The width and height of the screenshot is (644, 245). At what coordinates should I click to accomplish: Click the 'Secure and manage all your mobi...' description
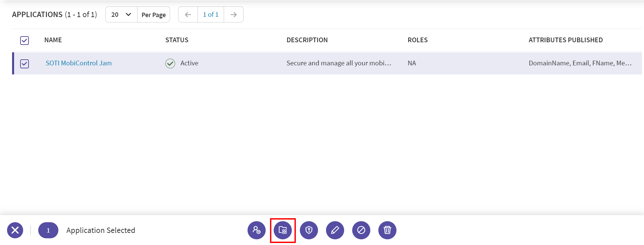click(x=339, y=63)
